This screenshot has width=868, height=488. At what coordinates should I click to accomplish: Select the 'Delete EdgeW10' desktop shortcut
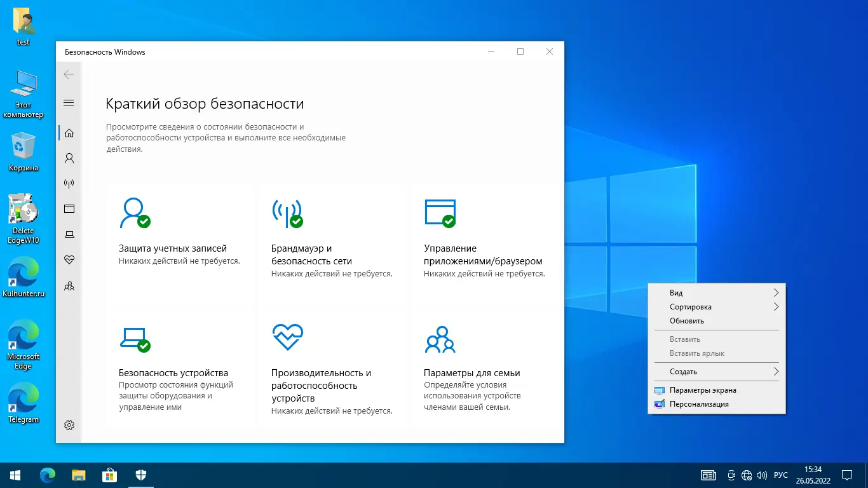(x=24, y=219)
